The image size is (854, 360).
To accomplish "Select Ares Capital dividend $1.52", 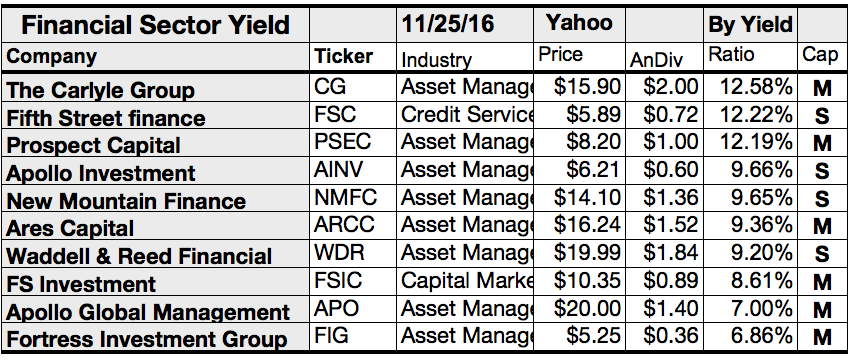I will pyautogui.click(x=664, y=226).
